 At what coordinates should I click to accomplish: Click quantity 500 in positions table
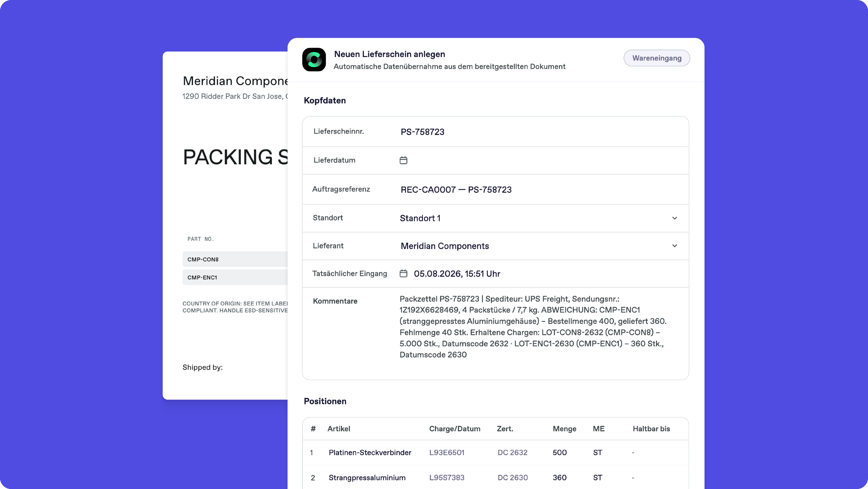[x=559, y=453]
